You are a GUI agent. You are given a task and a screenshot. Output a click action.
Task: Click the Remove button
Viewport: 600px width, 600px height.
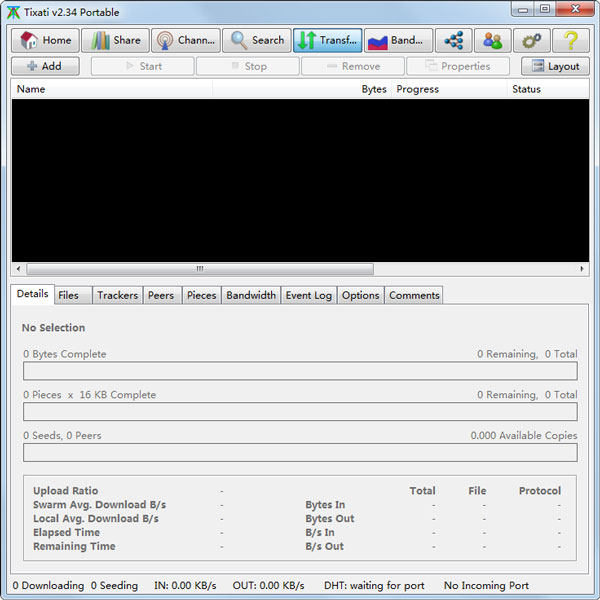point(353,66)
